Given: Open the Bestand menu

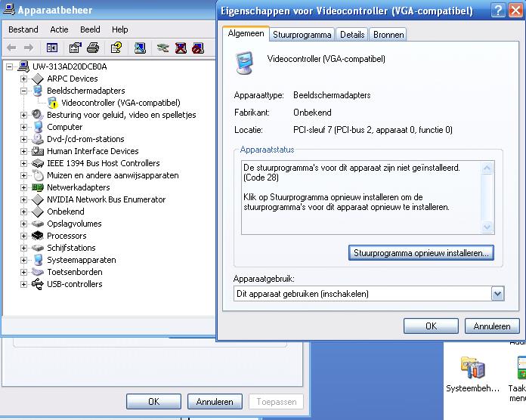Looking at the screenshot, I should [x=23, y=29].
